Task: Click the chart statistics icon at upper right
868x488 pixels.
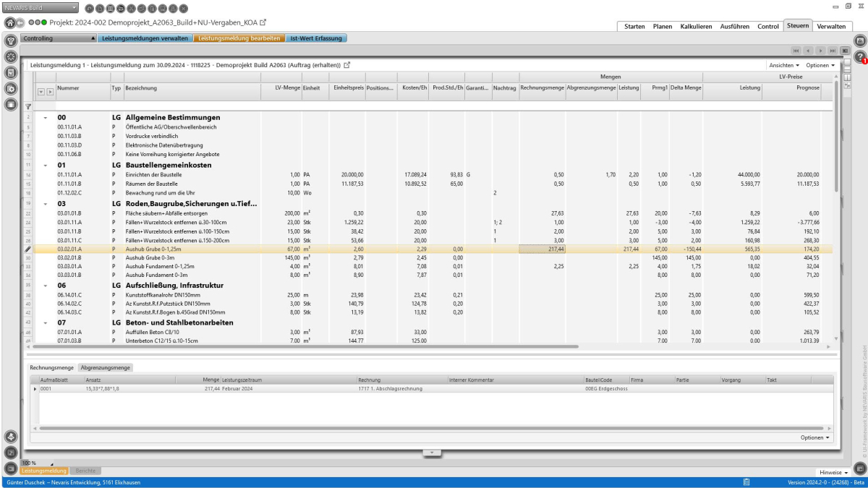Action: (x=860, y=40)
